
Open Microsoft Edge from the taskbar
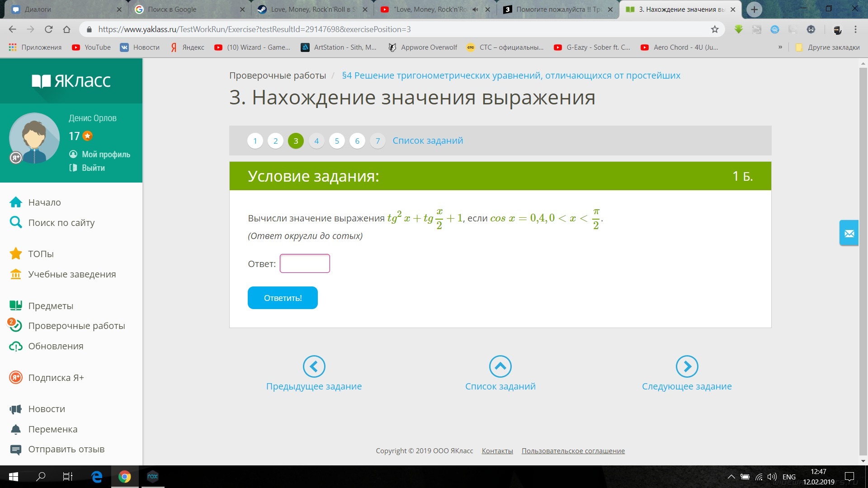97,477
